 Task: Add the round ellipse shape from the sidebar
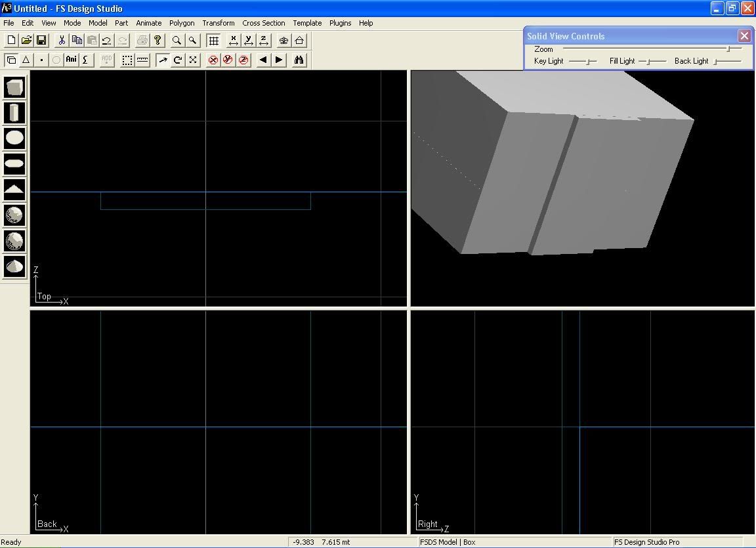14,138
